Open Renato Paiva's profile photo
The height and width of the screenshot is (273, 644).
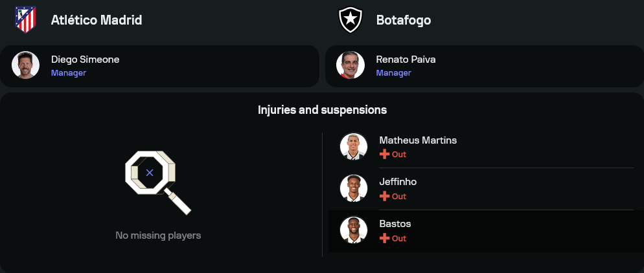coord(351,65)
